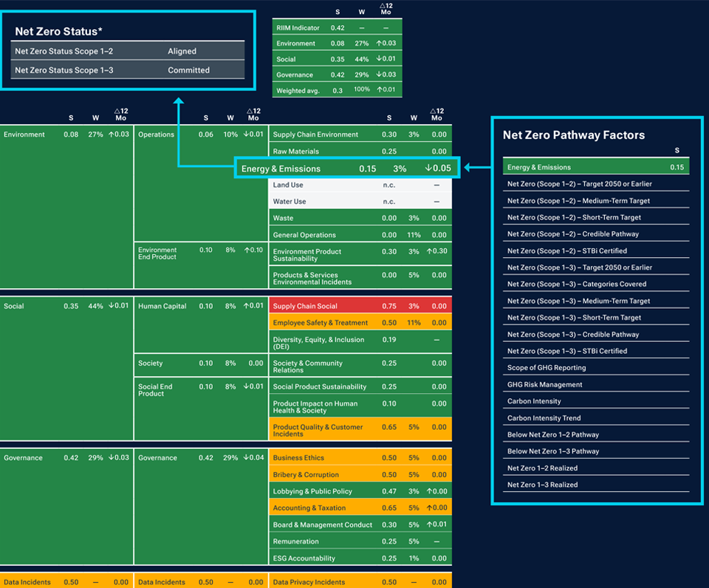Open the RIIM Indicator summary row
The image size is (709, 588).
click(x=338, y=28)
